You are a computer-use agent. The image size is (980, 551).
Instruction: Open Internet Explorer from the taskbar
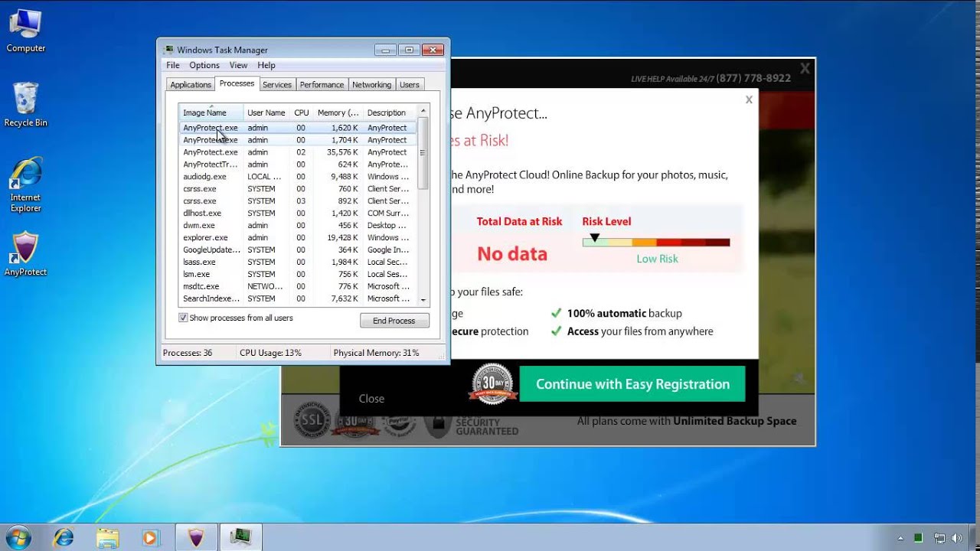click(64, 538)
